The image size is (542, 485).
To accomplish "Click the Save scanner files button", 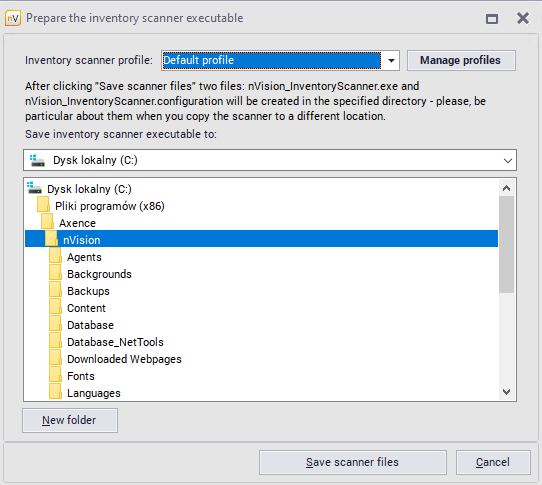I will click(353, 462).
